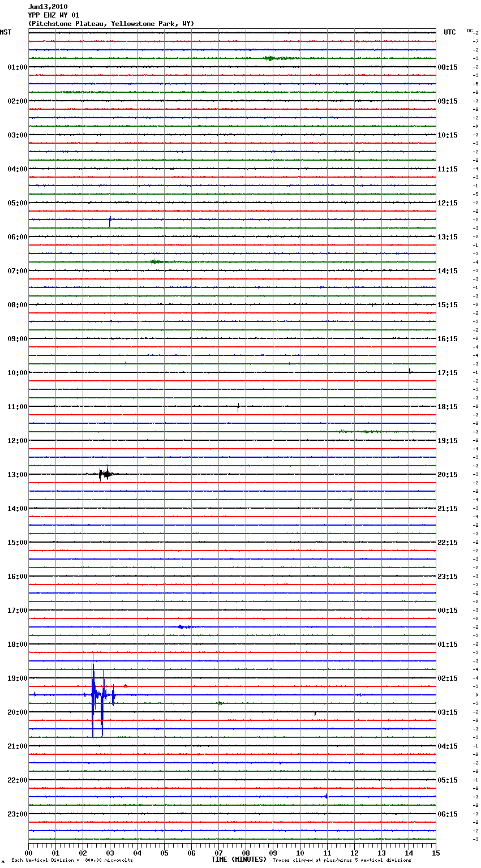The image size is (481, 868).
Task: Click the DC column header label
Action: [x=470, y=31]
